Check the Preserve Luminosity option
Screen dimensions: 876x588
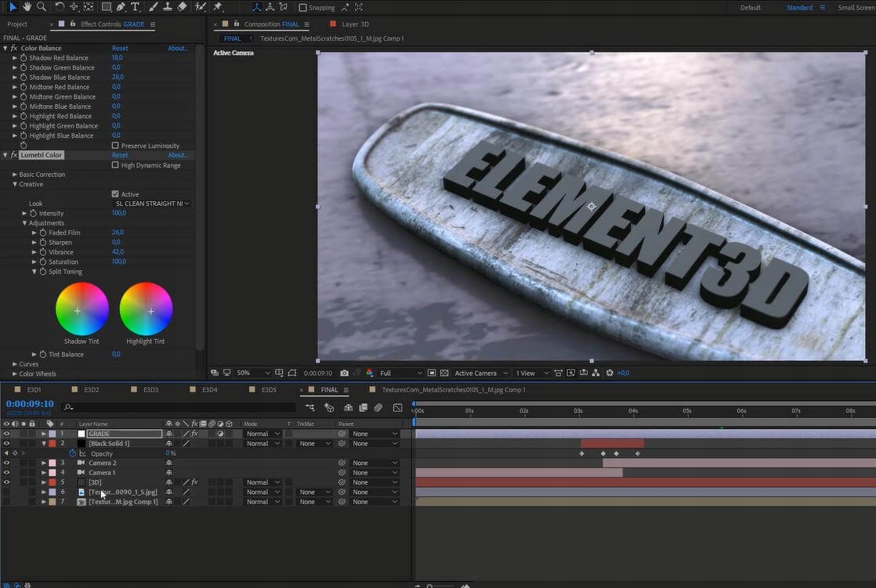tap(115, 146)
